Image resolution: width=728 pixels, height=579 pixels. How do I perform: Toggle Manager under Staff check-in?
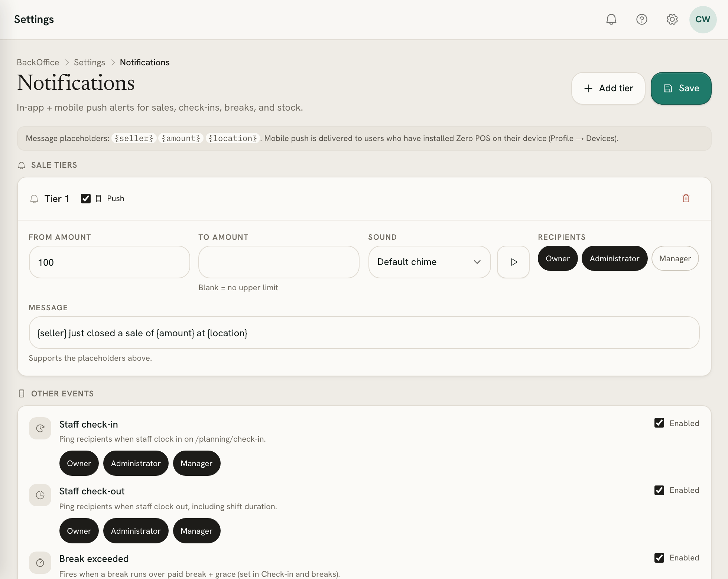196,463
